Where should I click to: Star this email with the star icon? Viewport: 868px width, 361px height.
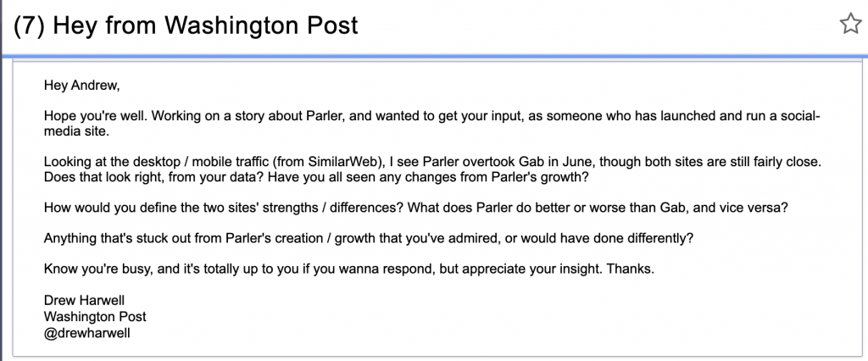click(849, 25)
